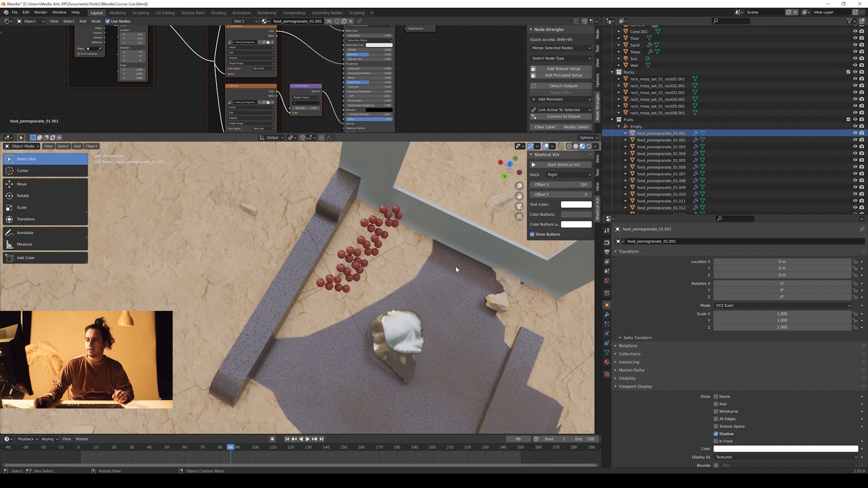Viewport: 868px width, 488px height.
Task: Switch to the Shading workspace tab
Action: point(218,13)
